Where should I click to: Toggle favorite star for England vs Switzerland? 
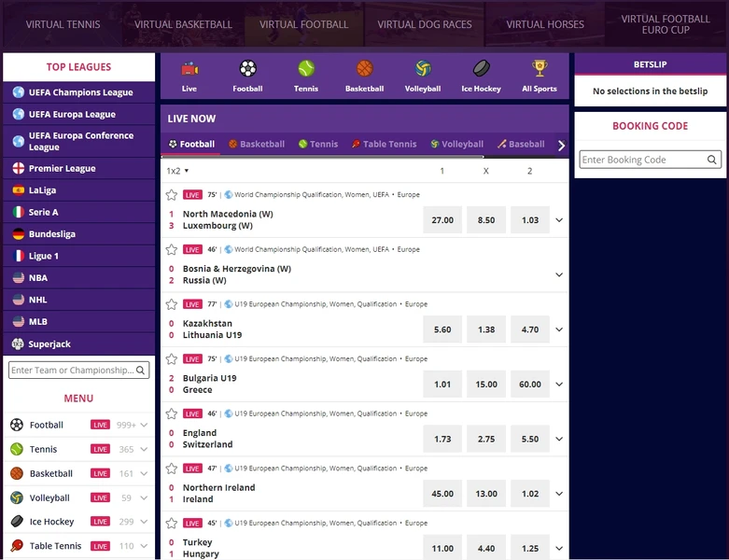tap(172, 413)
